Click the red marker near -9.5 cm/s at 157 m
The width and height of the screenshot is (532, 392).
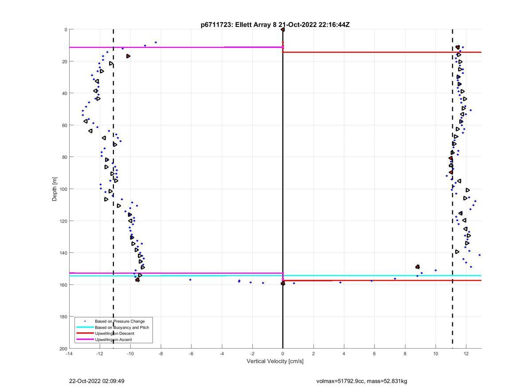137,280
